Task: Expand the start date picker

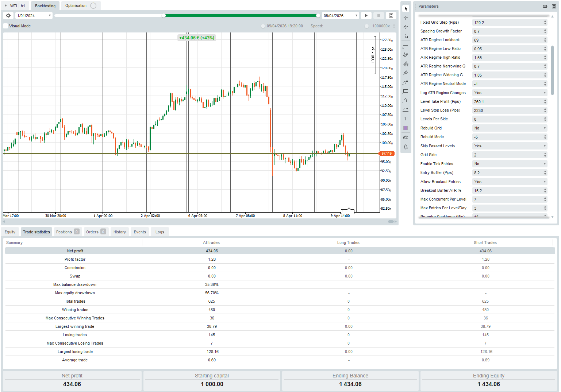Action: pyautogui.click(x=50, y=15)
